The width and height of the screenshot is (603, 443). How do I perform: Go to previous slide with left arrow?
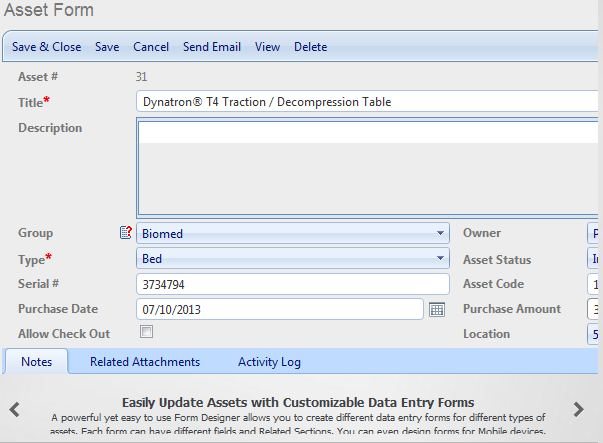pos(15,410)
